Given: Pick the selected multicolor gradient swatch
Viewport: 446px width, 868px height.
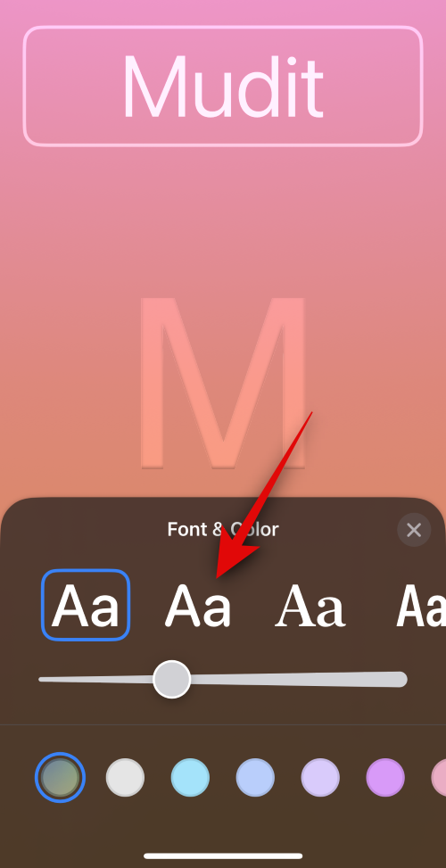Looking at the screenshot, I should (60, 777).
